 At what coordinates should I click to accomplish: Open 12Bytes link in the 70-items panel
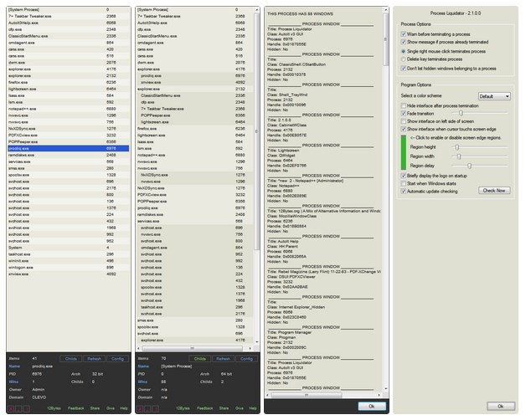click(183, 408)
